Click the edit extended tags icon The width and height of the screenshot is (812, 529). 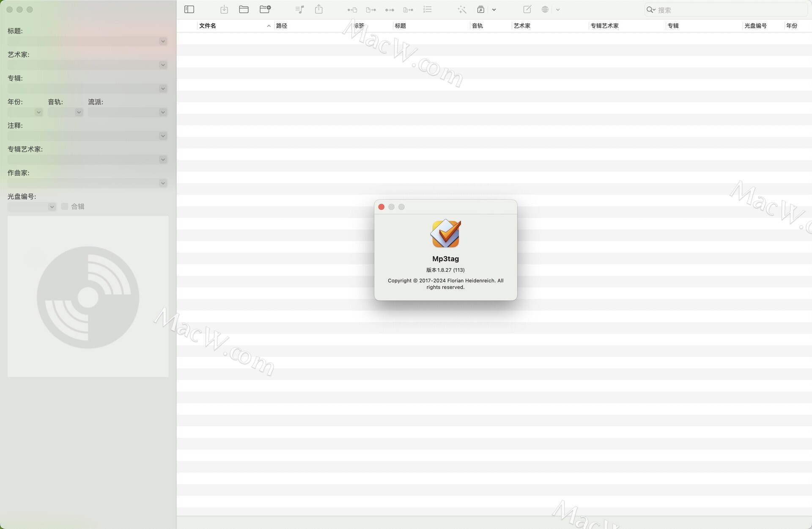527,9
